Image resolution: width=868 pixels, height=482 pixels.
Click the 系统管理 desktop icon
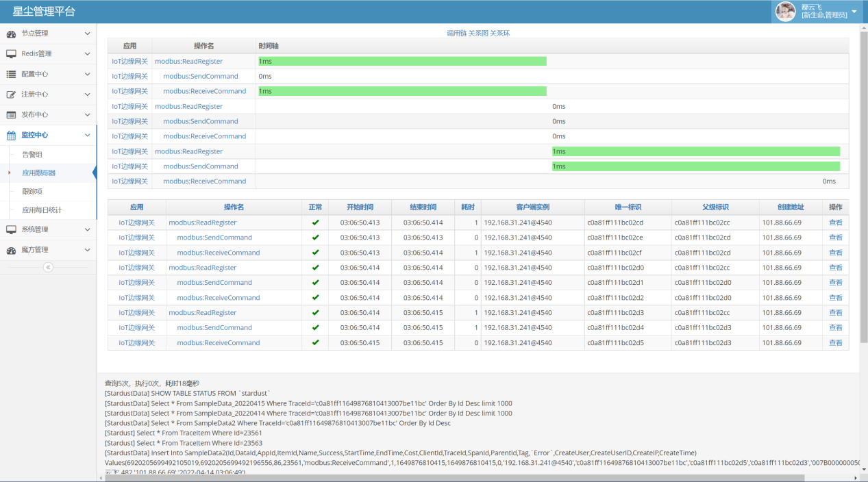click(x=11, y=229)
